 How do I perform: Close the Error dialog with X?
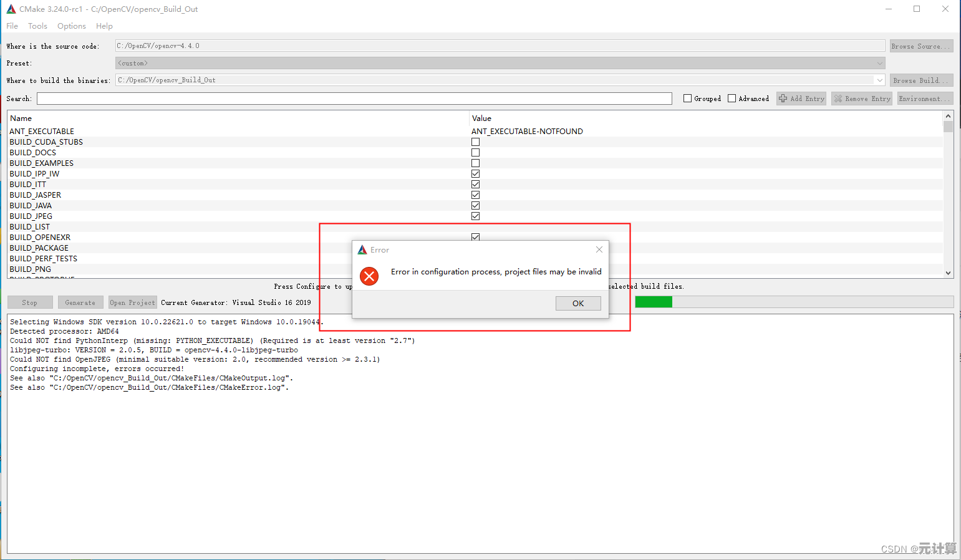pos(599,249)
